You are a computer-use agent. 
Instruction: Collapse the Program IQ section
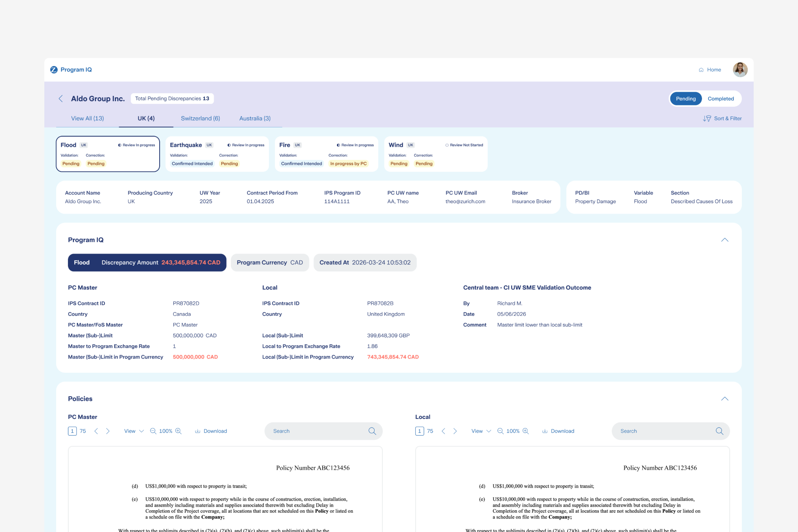pyautogui.click(x=725, y=240)
